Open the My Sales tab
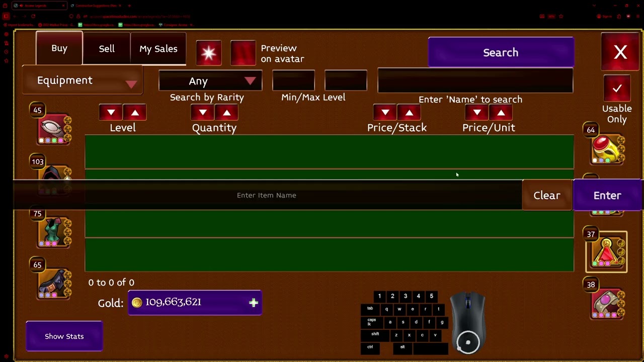Viewport: 644px width, 362px height. pos(158,49)
